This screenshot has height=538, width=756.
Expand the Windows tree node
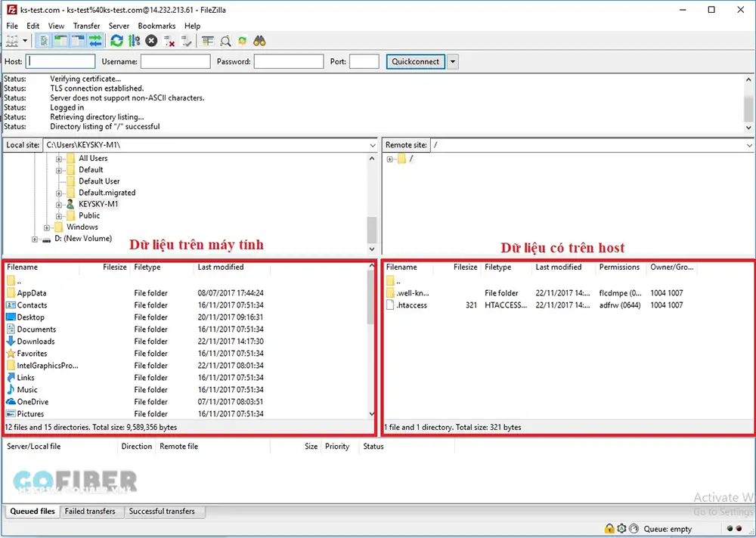coord(47,227)
